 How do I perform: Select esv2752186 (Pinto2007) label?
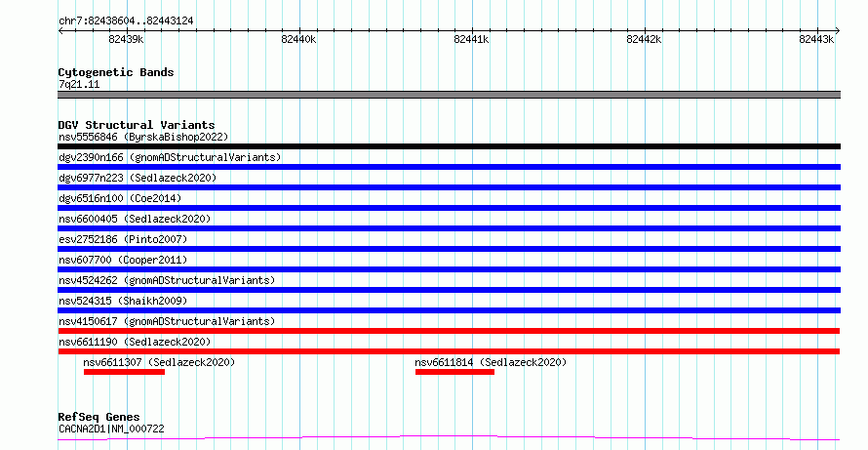click(x=123, y=239)
